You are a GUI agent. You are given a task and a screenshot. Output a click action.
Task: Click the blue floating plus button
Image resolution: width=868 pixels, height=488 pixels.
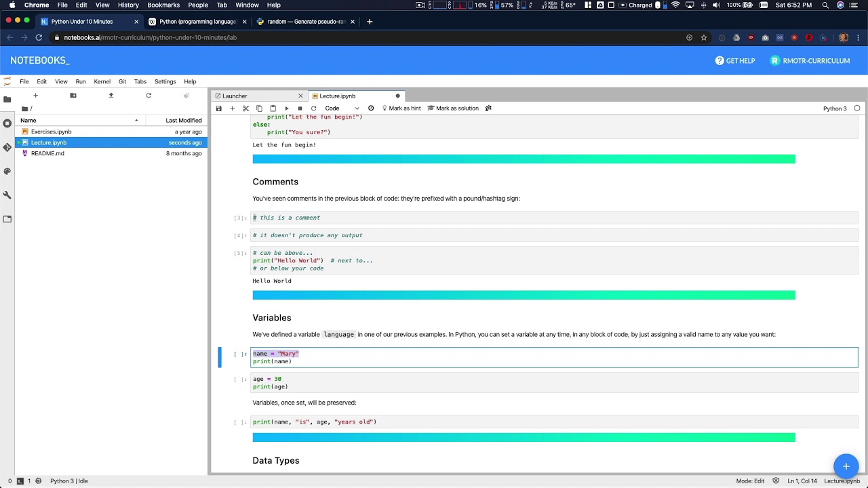(846, 466)
